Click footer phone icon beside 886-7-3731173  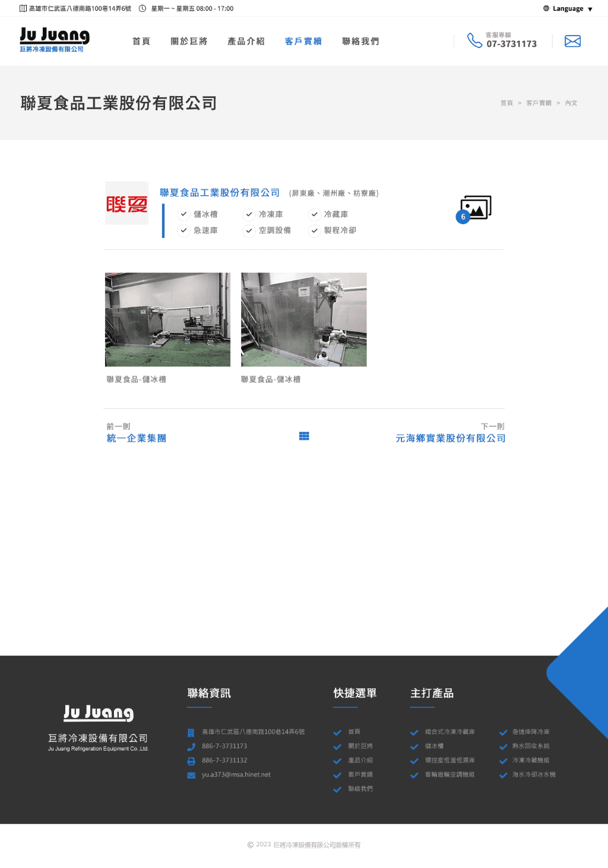(x=191, y=747)
